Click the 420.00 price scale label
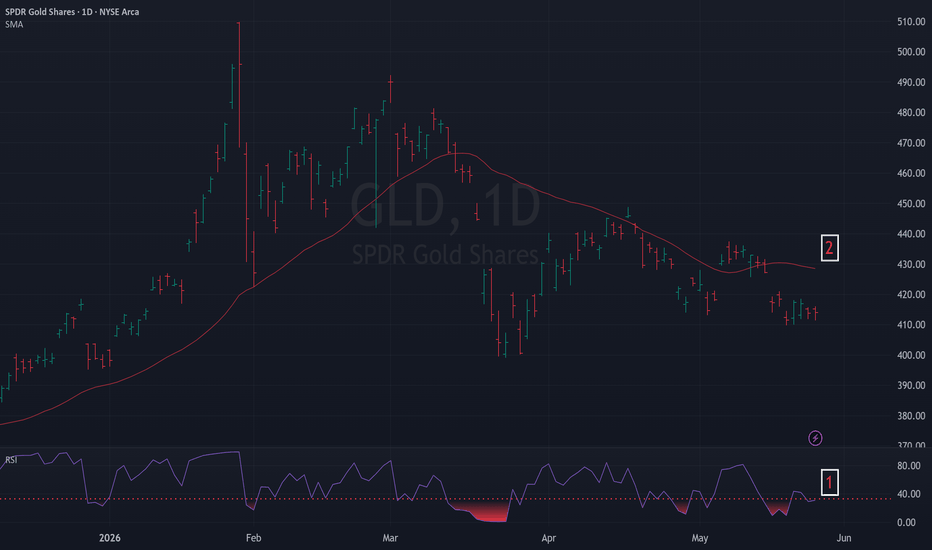932x550 pixels. tap(911, 294)
